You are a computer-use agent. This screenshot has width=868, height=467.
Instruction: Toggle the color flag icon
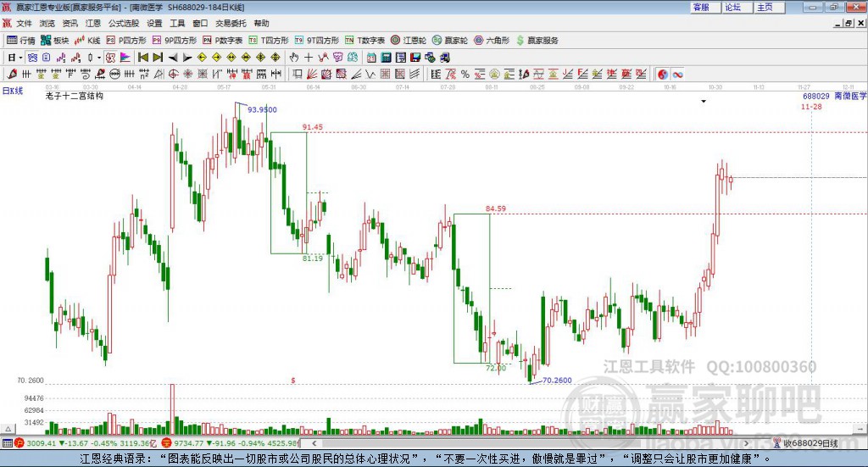125,58
